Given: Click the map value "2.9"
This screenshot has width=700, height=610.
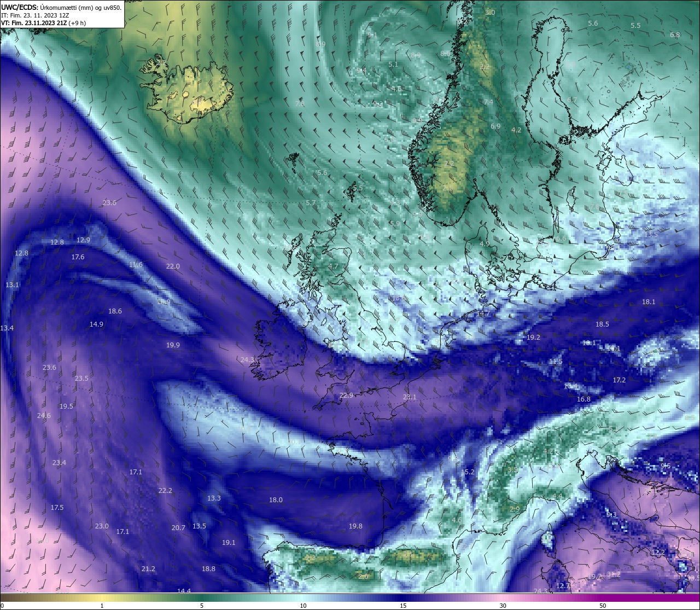Looking at the screenshot, I should (x=515, y=509).
